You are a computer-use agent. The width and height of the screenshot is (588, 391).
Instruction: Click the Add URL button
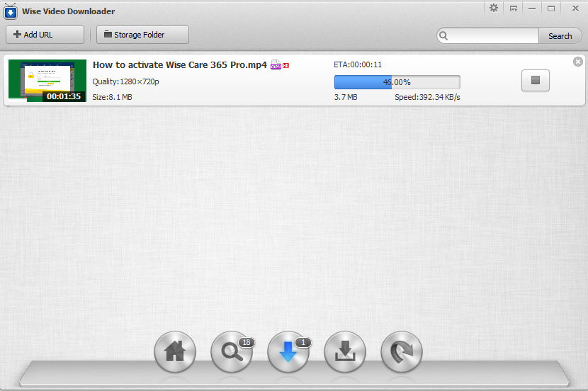(x=45, y=35)
